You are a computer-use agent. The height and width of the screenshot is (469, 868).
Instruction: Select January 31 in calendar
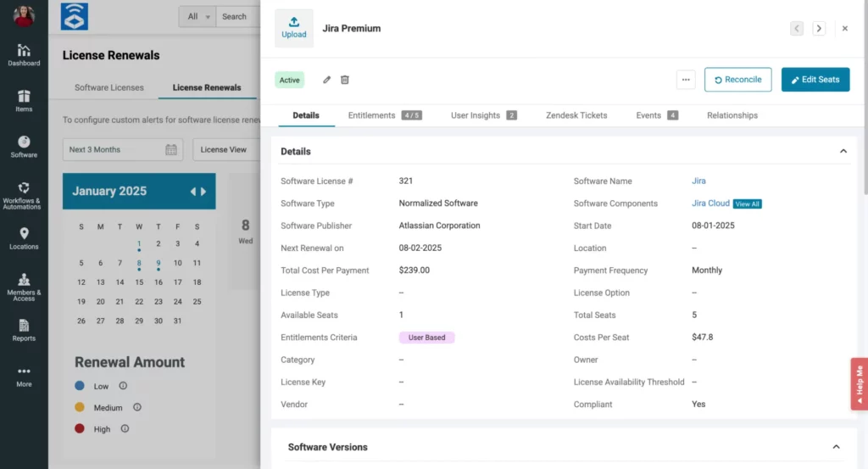click(x=177, y=321)
